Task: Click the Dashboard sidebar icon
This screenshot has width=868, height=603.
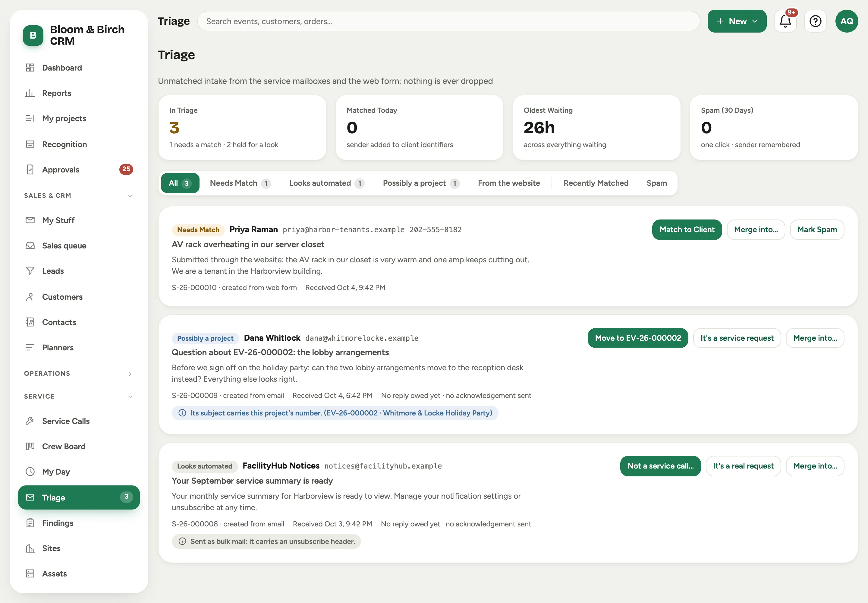Action: pyautogui.click(x=30, y=68)
